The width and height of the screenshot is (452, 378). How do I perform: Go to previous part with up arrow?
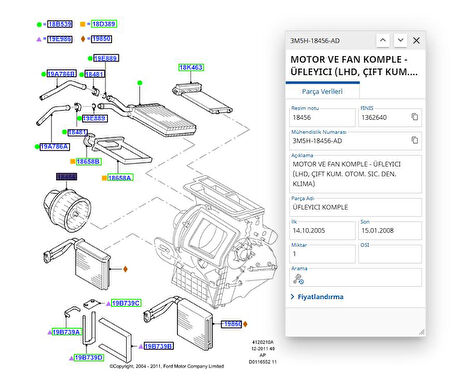[383, 40]
